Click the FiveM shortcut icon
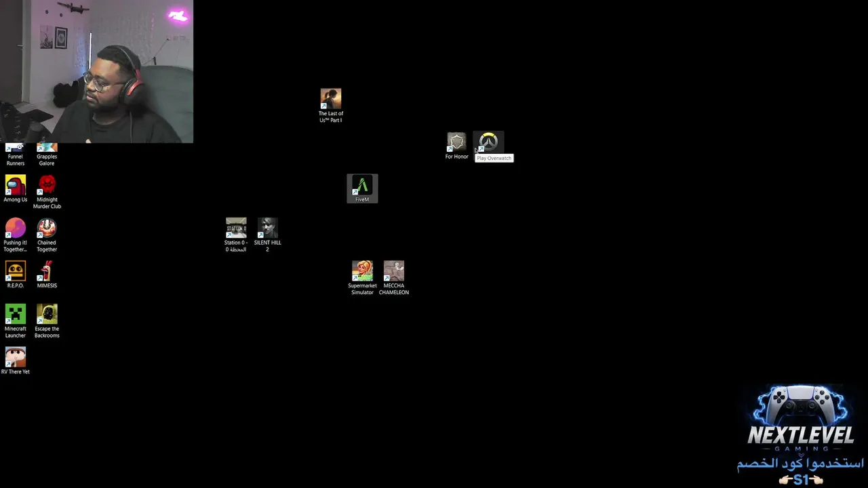This screenshot has width=868, height=488. point(362,188)
